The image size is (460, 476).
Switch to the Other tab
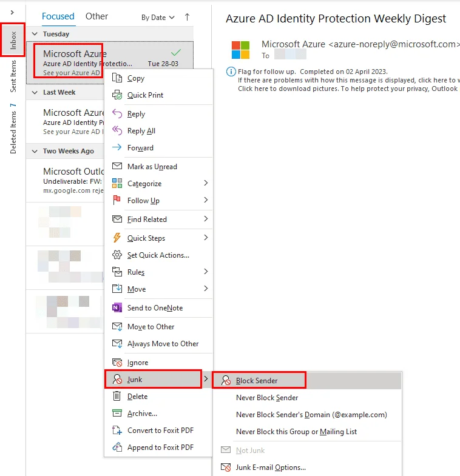point(96,16)
